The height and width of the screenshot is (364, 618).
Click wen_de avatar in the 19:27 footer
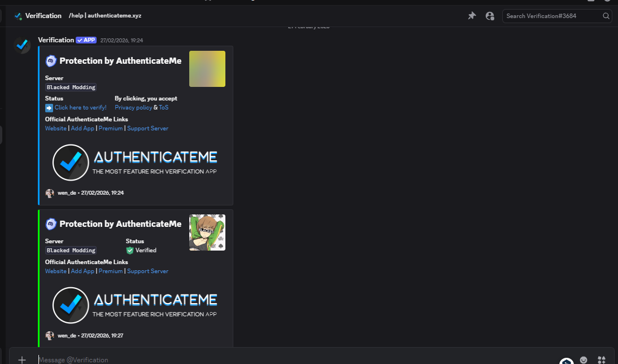point(50,336)
